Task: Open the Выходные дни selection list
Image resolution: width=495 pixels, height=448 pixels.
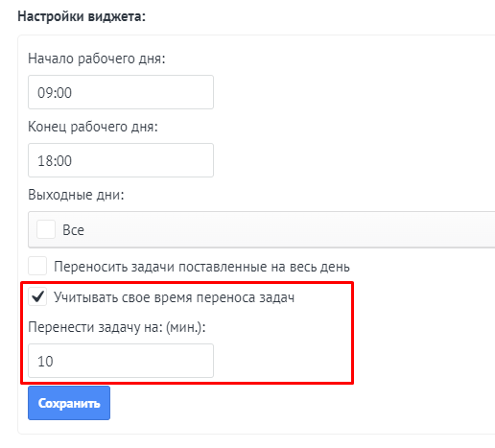Action: (261, 229)
